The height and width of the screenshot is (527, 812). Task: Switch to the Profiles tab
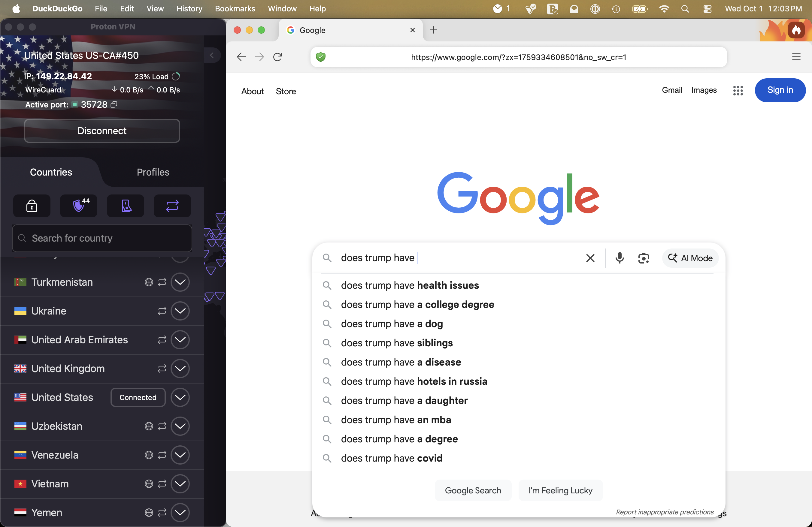point(153,172)
